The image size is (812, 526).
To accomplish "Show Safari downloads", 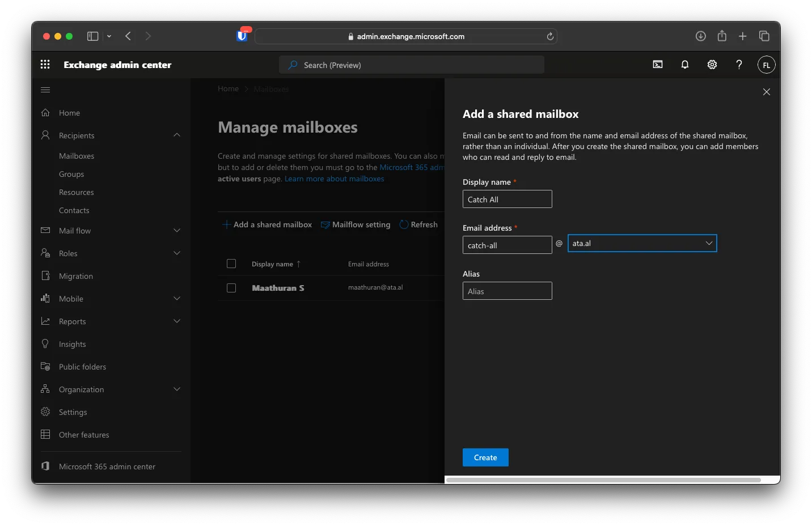I will point(701,36).
